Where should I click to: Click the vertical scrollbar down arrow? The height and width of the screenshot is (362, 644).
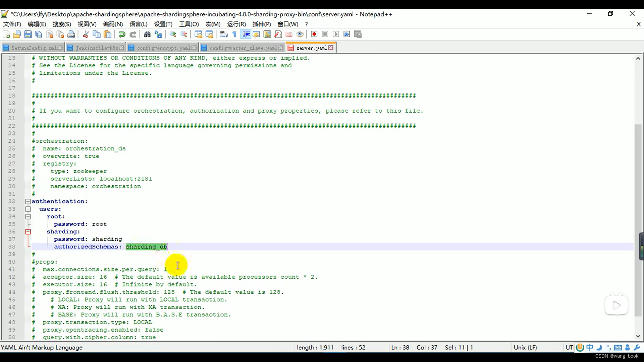638,337
